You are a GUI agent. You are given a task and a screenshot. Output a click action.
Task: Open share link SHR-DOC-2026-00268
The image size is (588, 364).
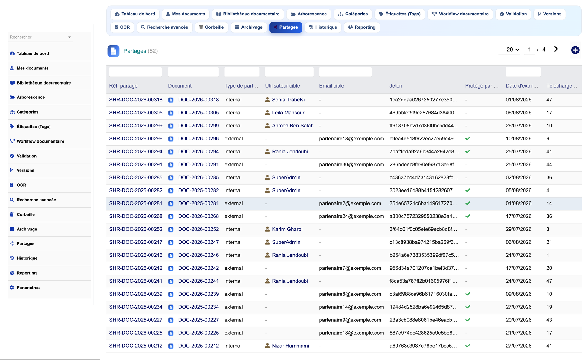tap(136, 216)
